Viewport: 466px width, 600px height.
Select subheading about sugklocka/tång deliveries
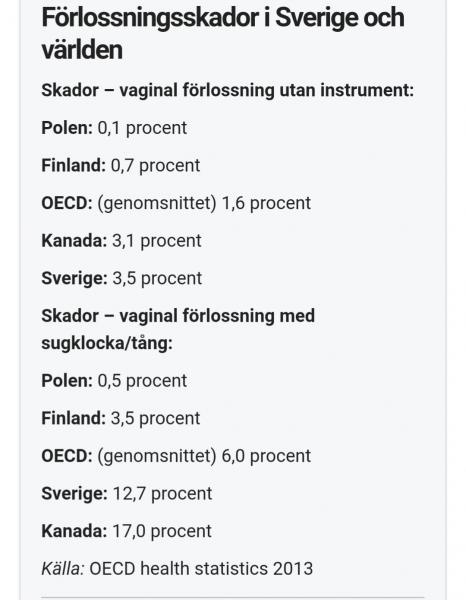click(x=178, y=329)
